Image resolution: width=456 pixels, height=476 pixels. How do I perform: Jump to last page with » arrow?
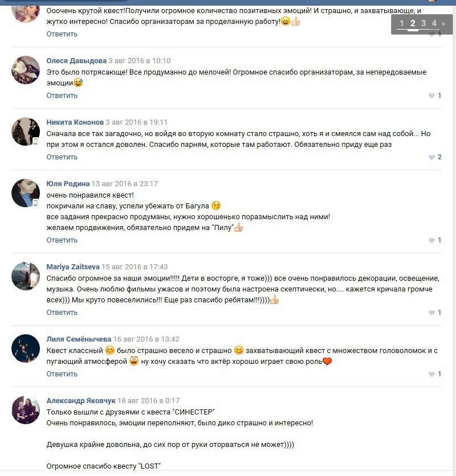coord(443,23)
